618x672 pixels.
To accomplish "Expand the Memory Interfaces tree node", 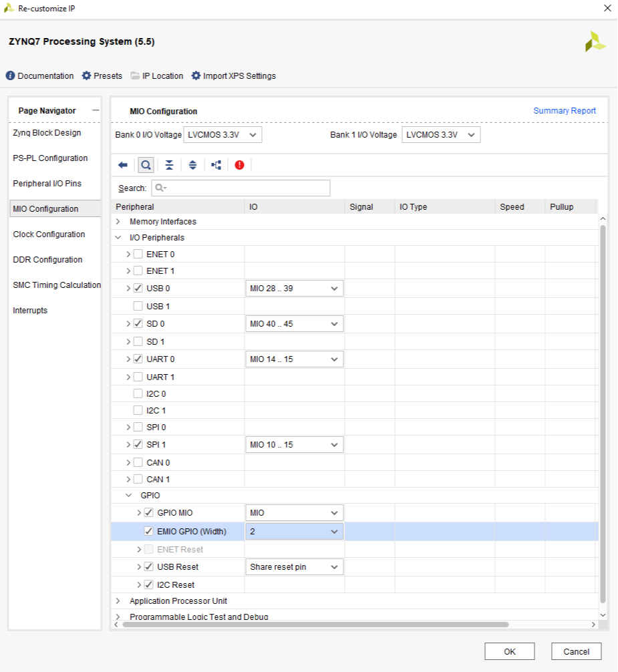I will click(x=118, y=222).
